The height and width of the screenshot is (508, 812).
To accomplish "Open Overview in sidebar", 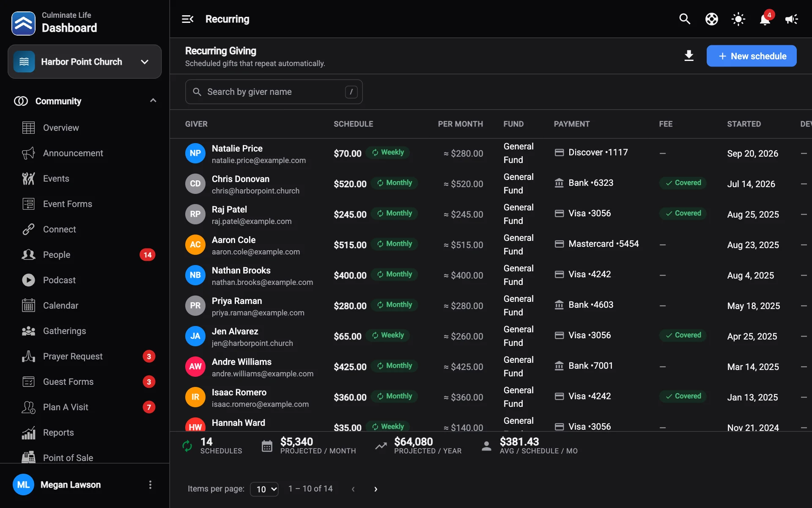I will coord(85,128).
